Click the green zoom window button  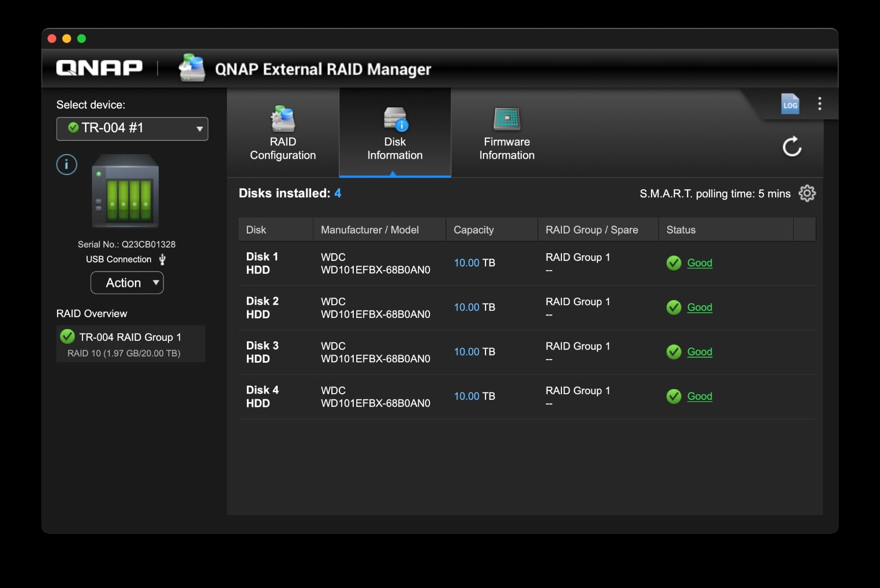[81, 39]
